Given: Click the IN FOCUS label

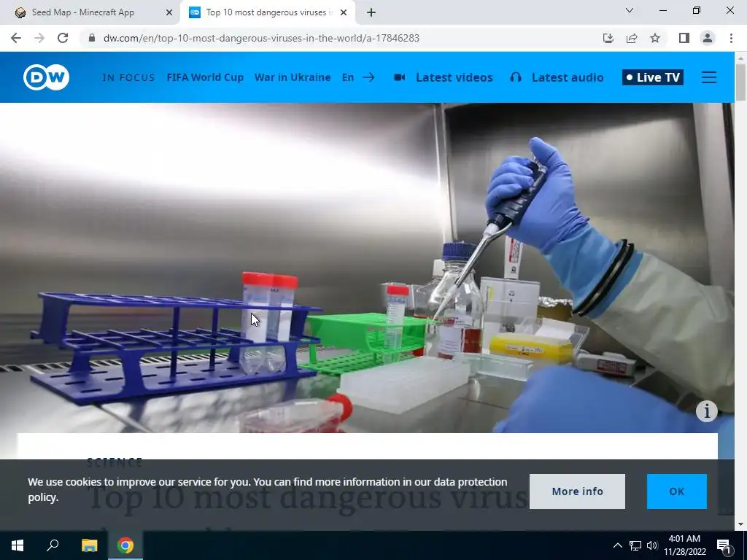Looking at the screenshot, I should (128, 77).
